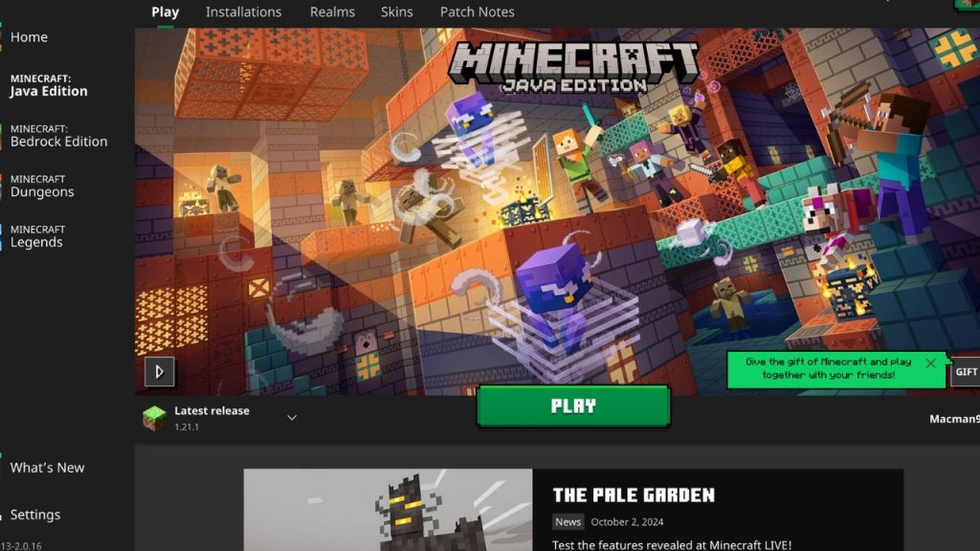Open "The Pale Garden" news article
The width and height of the screenshot is (980, 551).
tap(634, 496)
